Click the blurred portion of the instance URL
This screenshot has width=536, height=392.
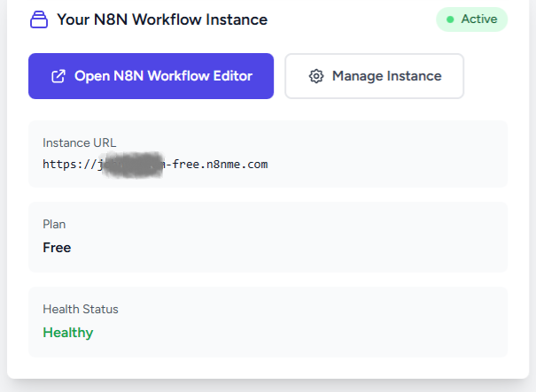coord(133,165)
